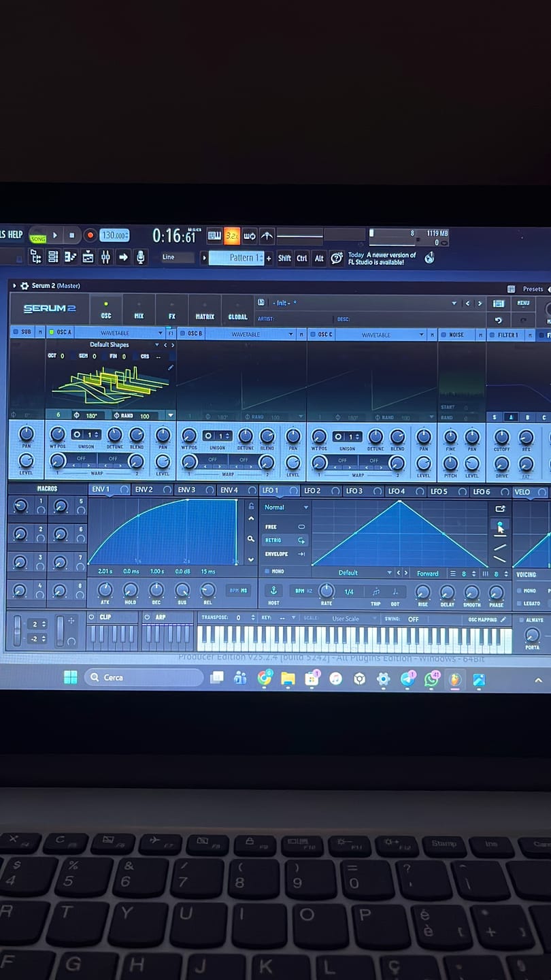This screenshot has width=551, height=980.
Task: Click the LFO anchor Host icon
Action: point(274,591)
